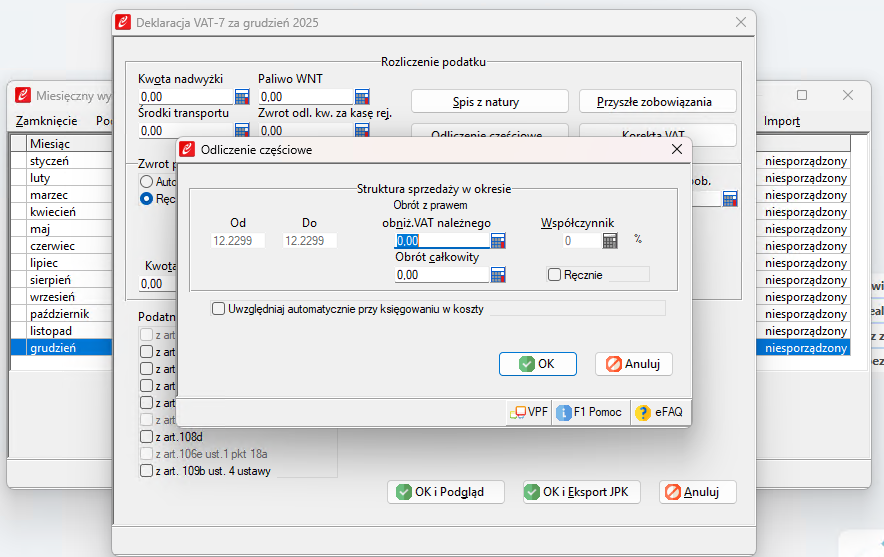
Task: Click calculator icon next to Współczynnik field
Action: coord(610,241)
